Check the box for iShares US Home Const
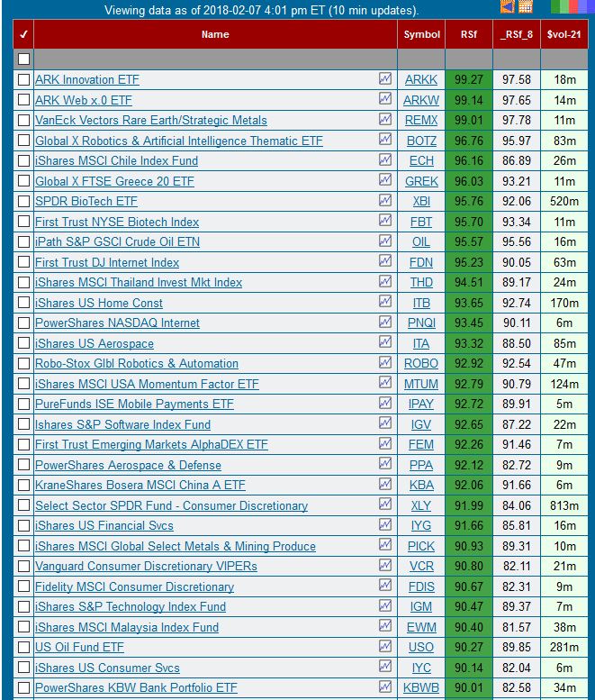The width and height of the screenshot is (595, 700). (23, 303)
